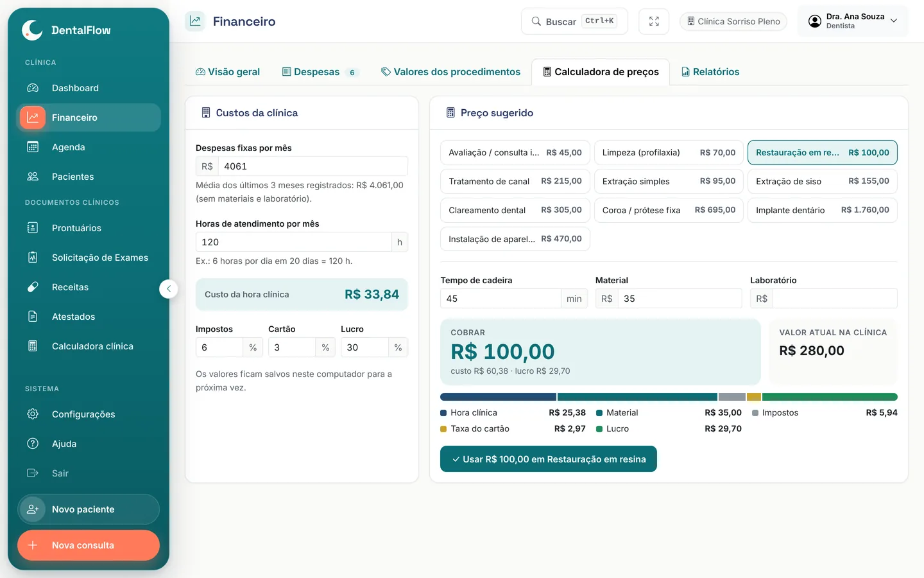Click the Impostos percentage field

pos(219,347)
